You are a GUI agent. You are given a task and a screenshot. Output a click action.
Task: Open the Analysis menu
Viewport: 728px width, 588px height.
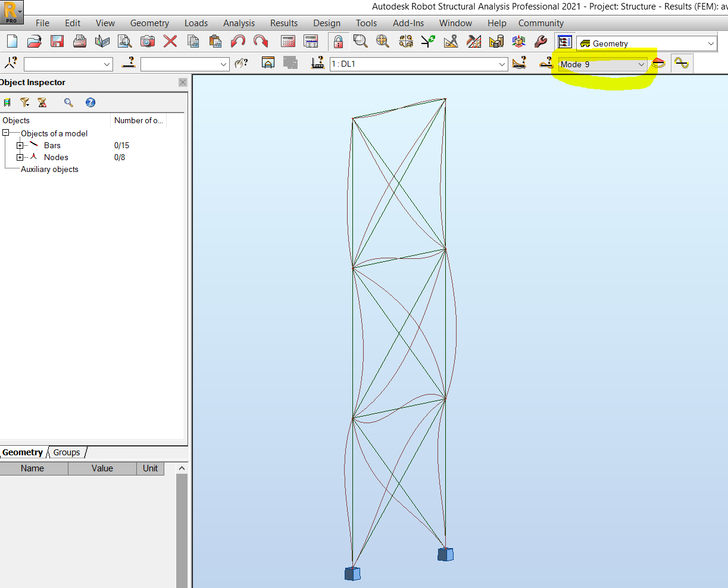pos(239,23)
